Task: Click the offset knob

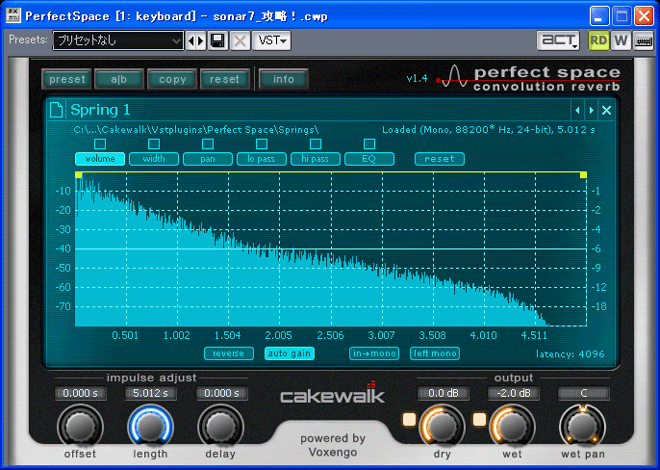Action: (80, 427)
